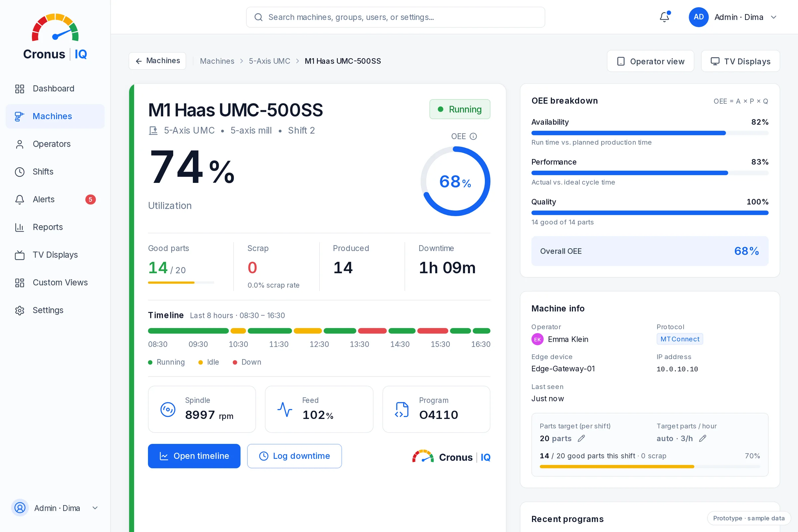Open the Dashboard page
798x532 pixels.
[55, 88]
